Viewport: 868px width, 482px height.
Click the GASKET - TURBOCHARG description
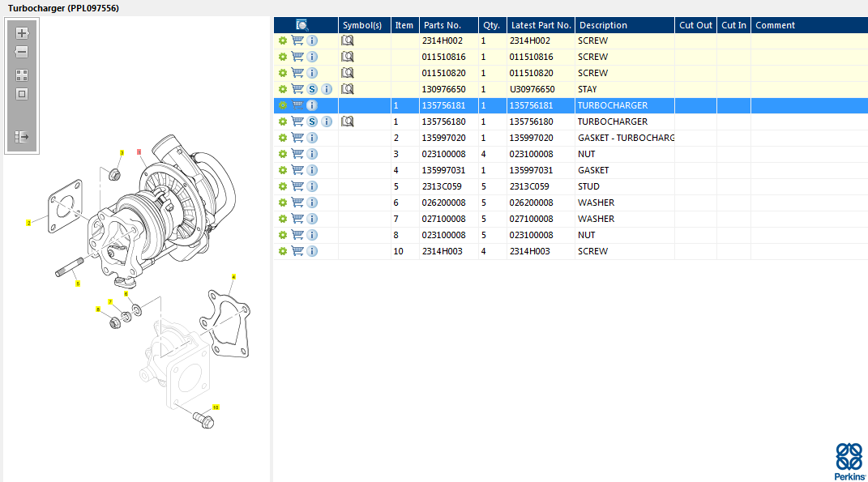coord(626,138)
